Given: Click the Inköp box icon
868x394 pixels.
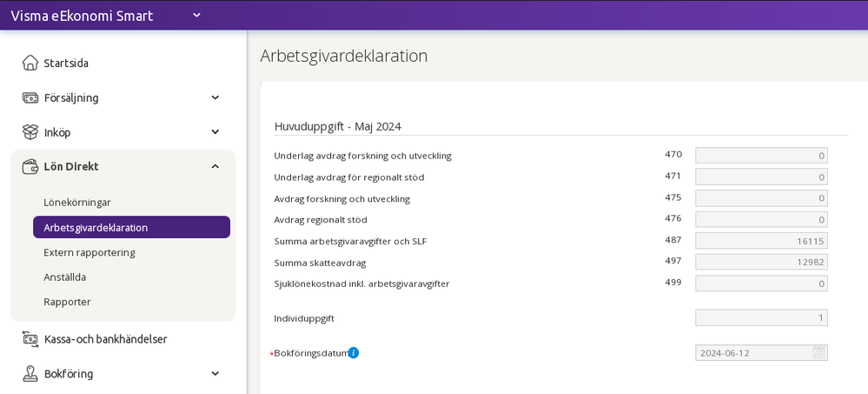Looking at the screenshot, I should pyautogui.click(x=30, y=132).
